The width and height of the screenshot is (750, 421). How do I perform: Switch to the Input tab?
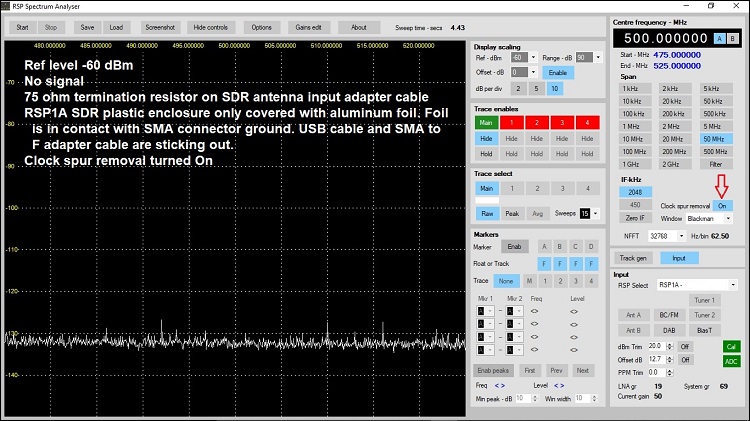[679, 257]
